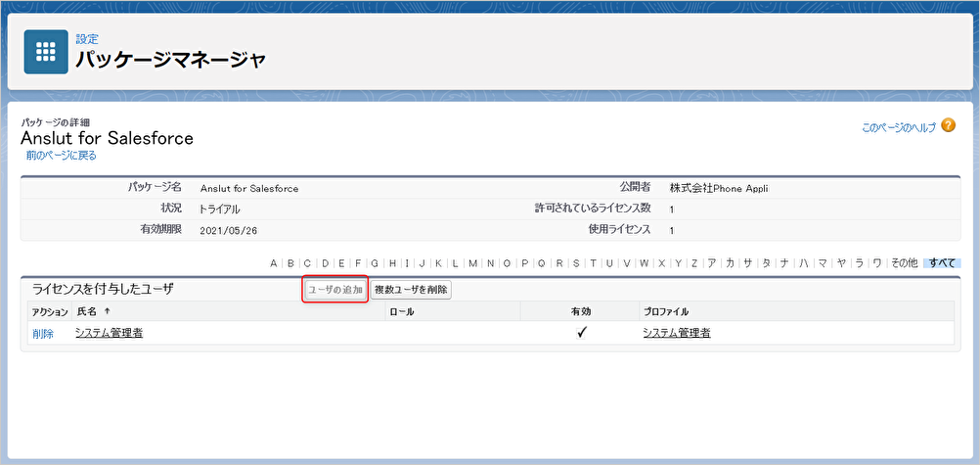
Task: Filter users by letter E
Action: 341,263
